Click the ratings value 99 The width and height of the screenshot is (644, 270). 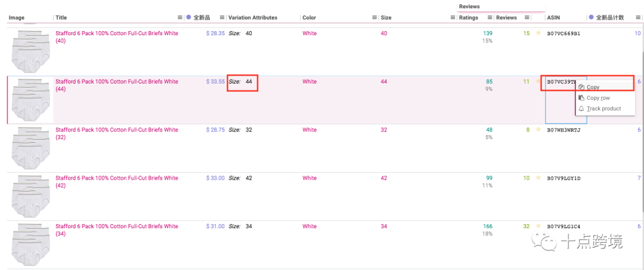click(x=489, y=178)
